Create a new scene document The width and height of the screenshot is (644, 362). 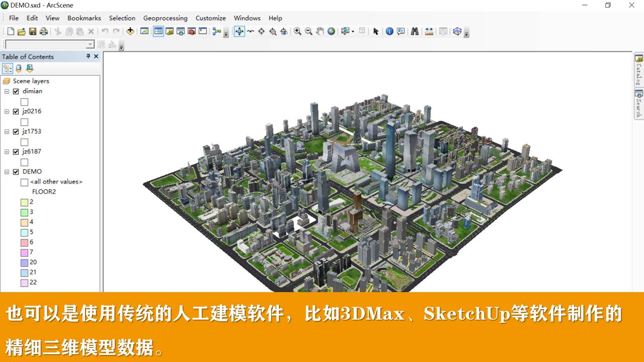pyautogui.click(x=10, y=31)
